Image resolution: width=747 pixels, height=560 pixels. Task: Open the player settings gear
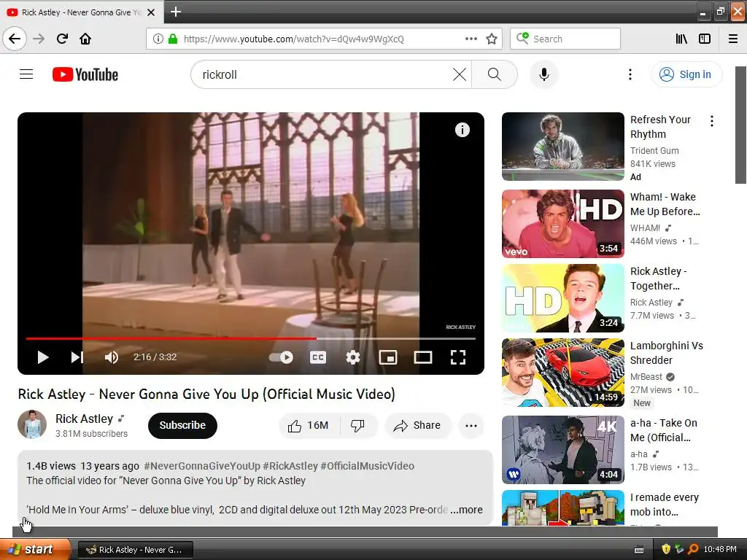tap(353, 357)
